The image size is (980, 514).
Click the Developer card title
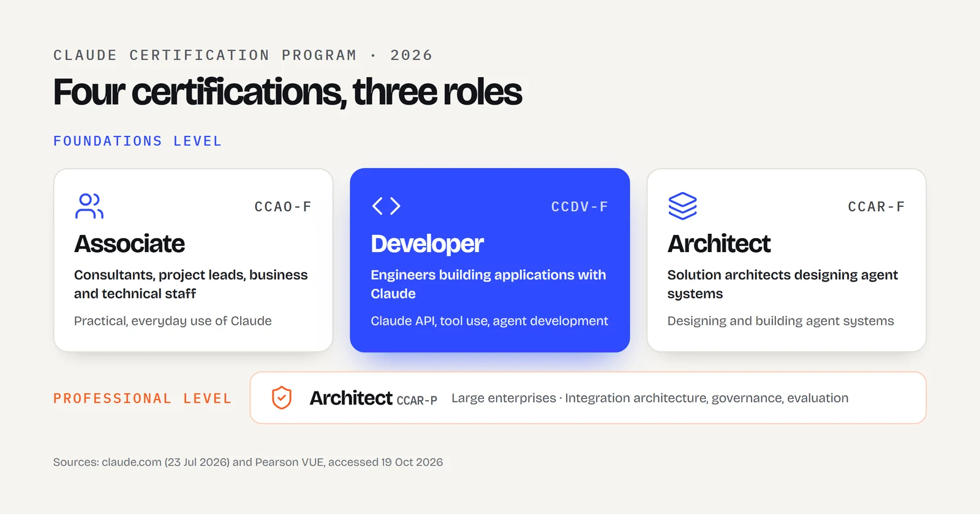(x=427, y=244)
